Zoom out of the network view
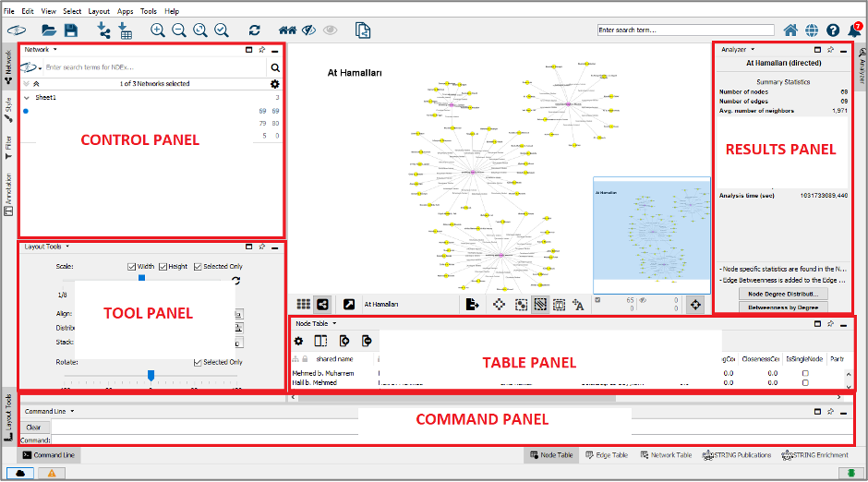Screen dimensions: 868x482 (179, 30)
